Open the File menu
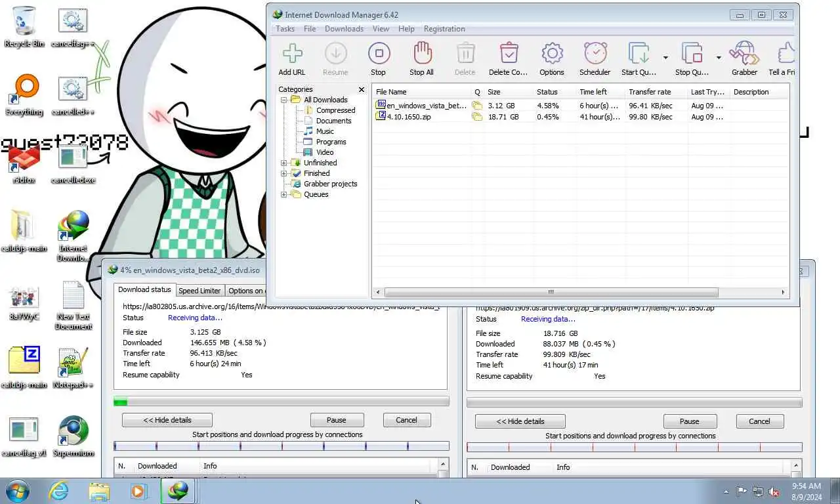Screen dimensions: 840x504 (x=310, y=29)
